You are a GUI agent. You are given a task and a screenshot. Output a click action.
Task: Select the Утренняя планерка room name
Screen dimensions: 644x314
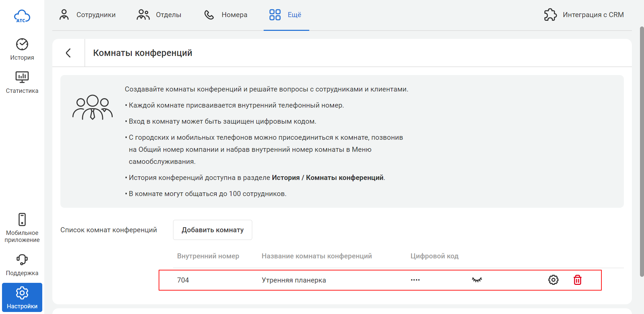(293, 280)
